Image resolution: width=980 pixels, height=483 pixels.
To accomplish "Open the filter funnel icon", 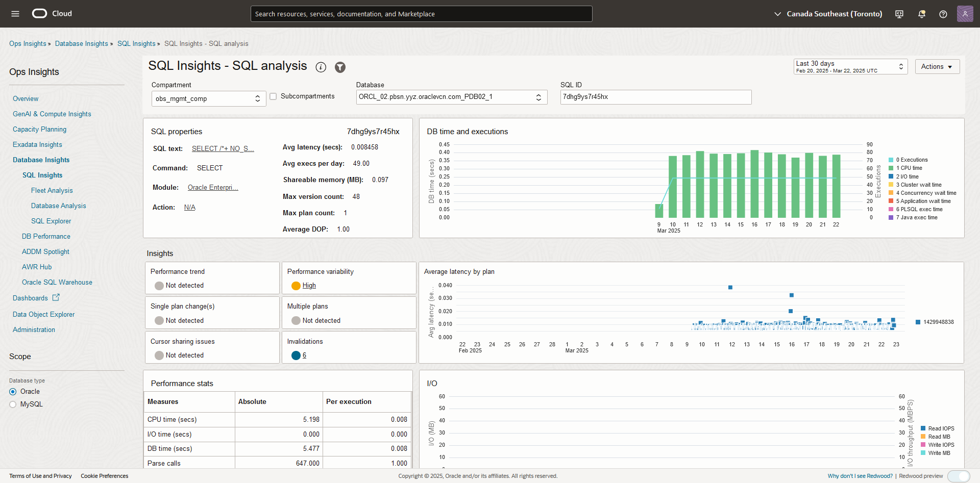I will tap(340, 67).
